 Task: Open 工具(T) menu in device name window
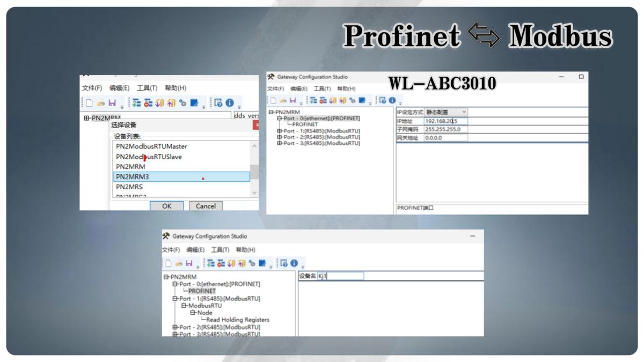220,250
